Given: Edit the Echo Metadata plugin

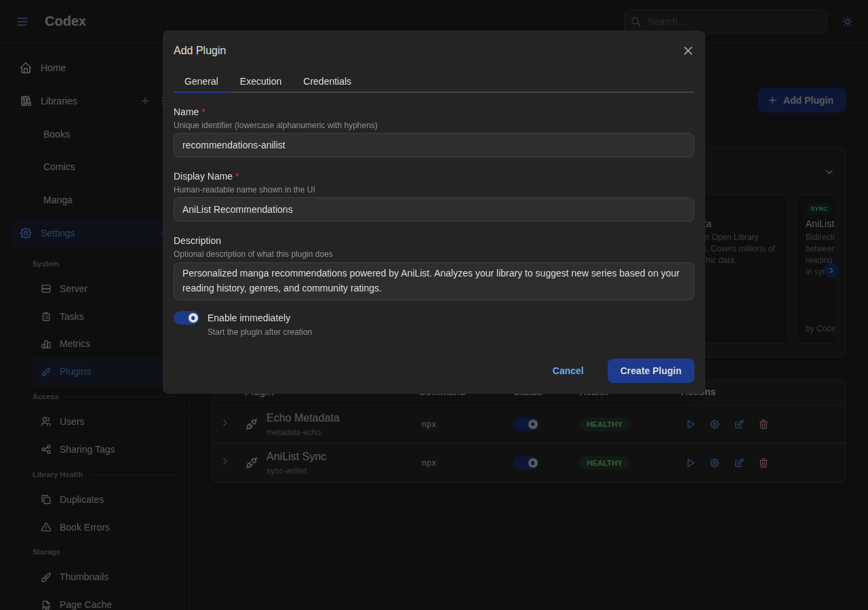Looking at the screenshot, I should click(738, 424).
